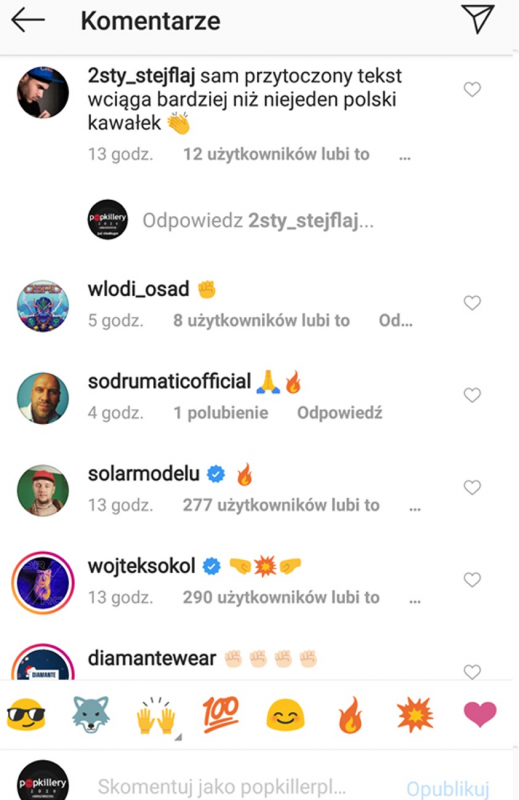Like the 2sty_stejflaj comment
The width and height of the screenshot is (519, 800).
(472, 89)
